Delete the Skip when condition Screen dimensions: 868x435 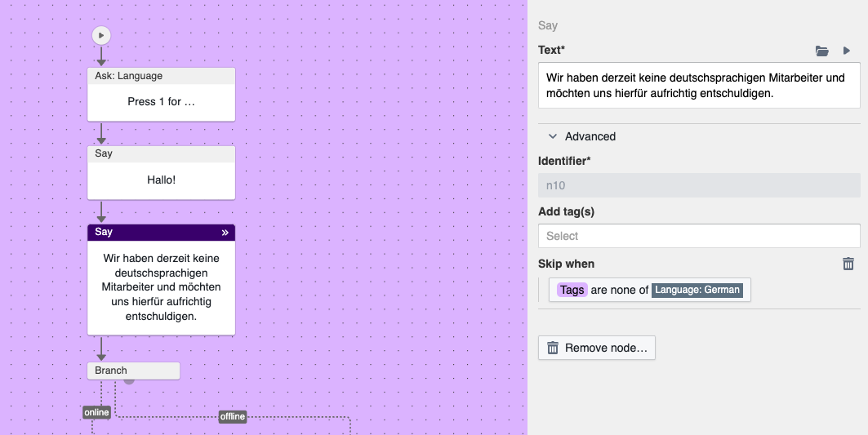click(848, 264)
